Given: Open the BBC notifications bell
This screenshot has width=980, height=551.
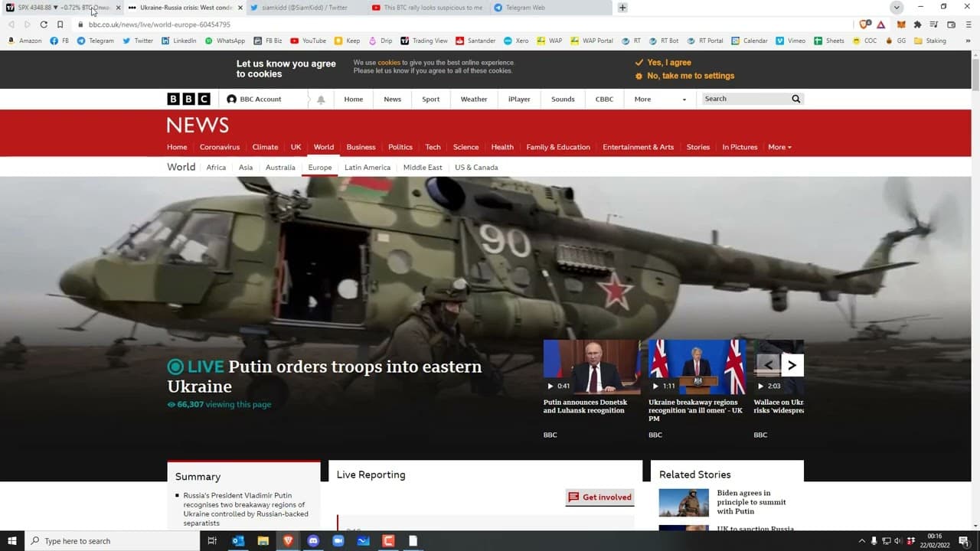Looking at the screenshot, I should coord(321,99).
